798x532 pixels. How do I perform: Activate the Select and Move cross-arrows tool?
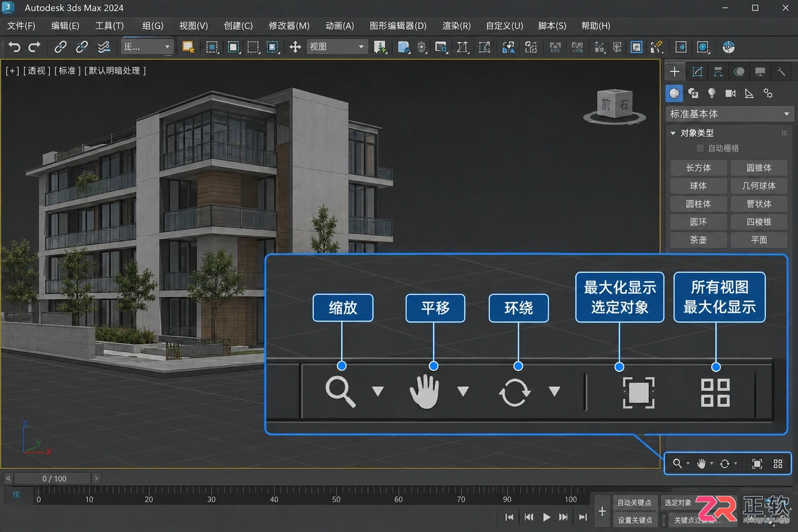click(295, 47)
